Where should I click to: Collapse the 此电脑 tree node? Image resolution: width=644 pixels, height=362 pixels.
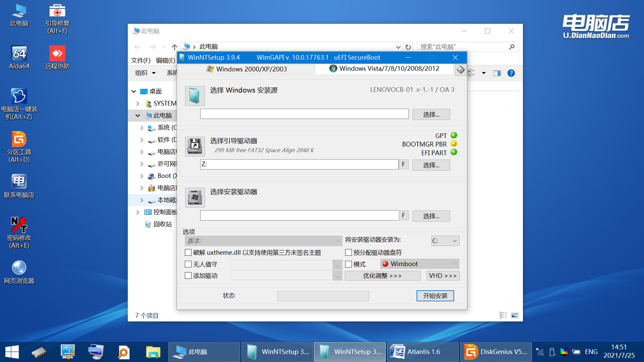(138, 115)
